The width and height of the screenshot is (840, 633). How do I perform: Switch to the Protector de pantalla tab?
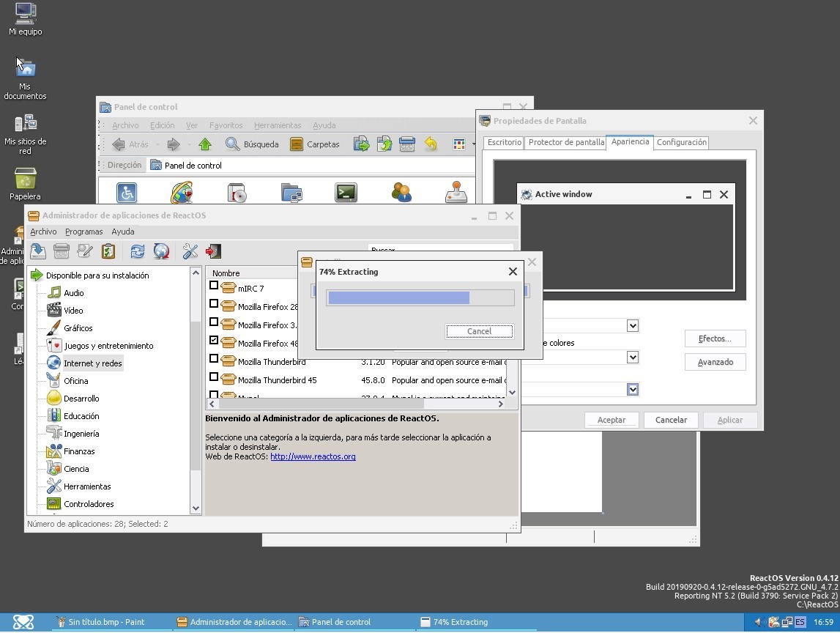point(565,142)
